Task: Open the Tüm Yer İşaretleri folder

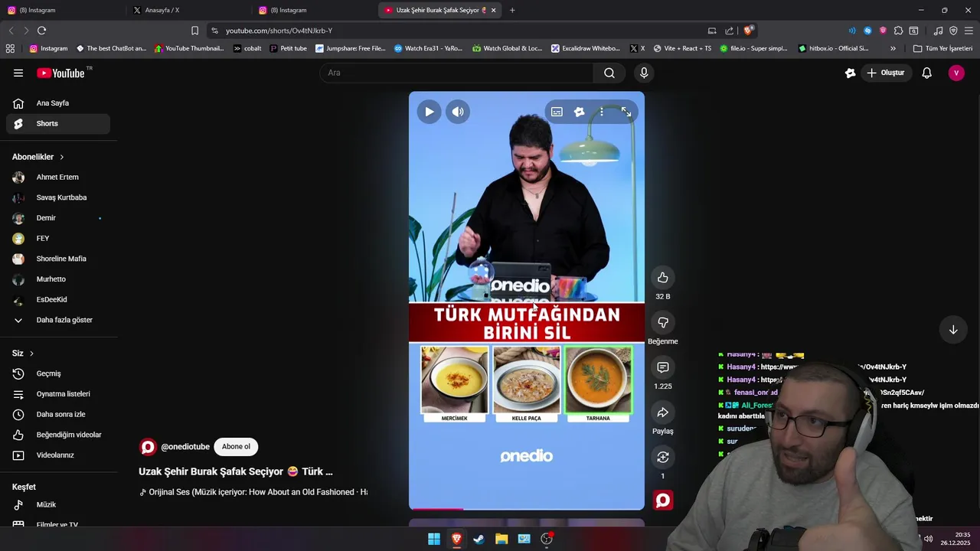Action: pos(942,48)
